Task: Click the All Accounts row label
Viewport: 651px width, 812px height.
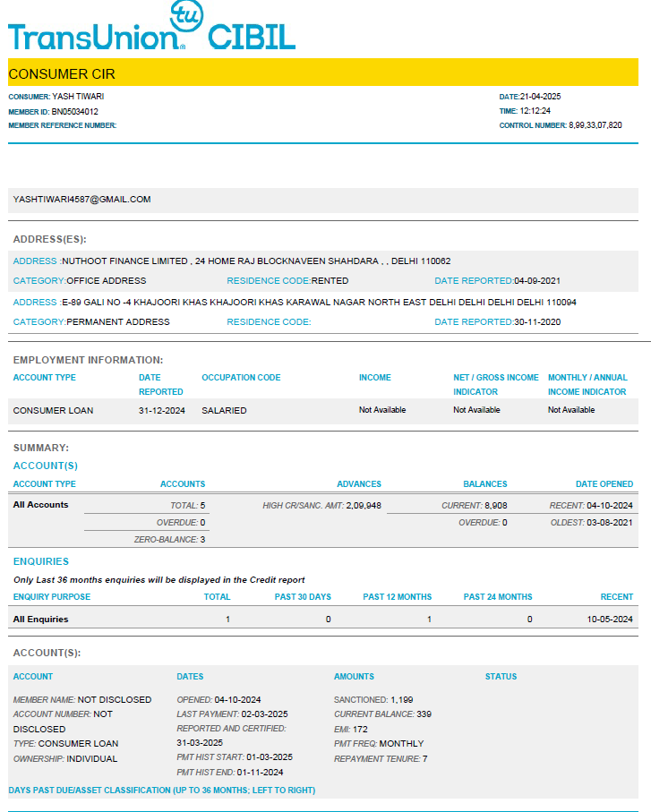Action: click(x=40, y=505)
